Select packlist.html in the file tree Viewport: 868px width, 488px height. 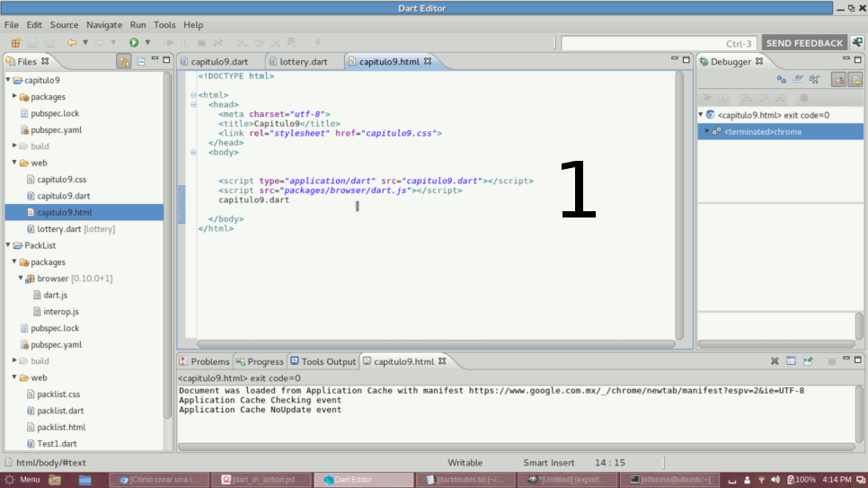click(61, 427)
